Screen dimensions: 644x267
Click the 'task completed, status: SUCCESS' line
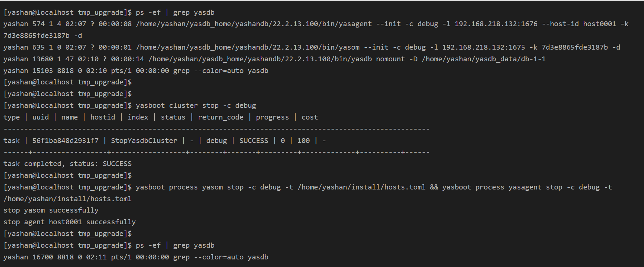67,164
